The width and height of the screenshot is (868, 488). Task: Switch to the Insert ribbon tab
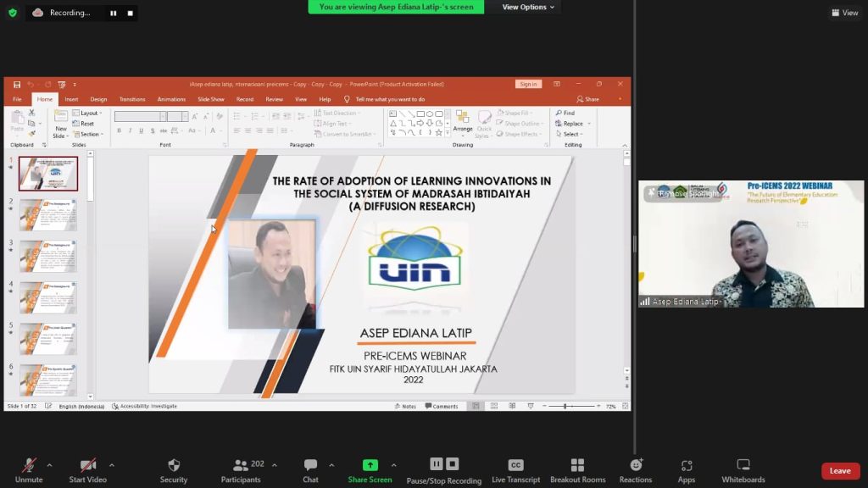[71, 100]
